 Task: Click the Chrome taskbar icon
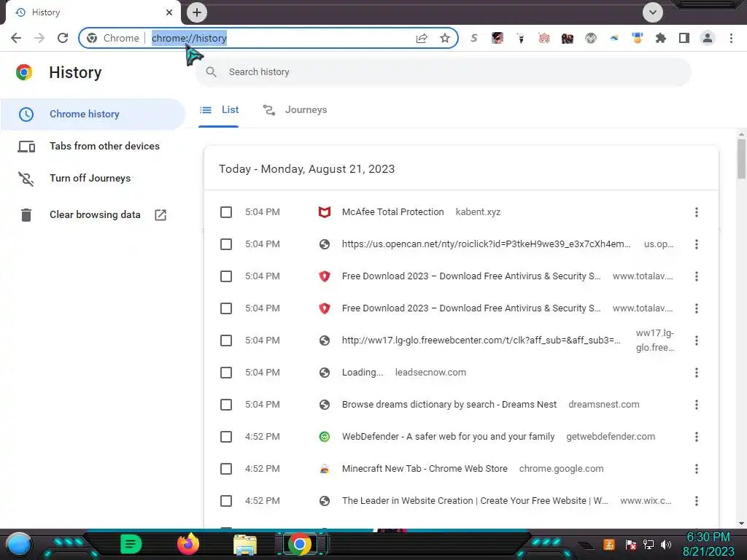(x=300, y=544)
